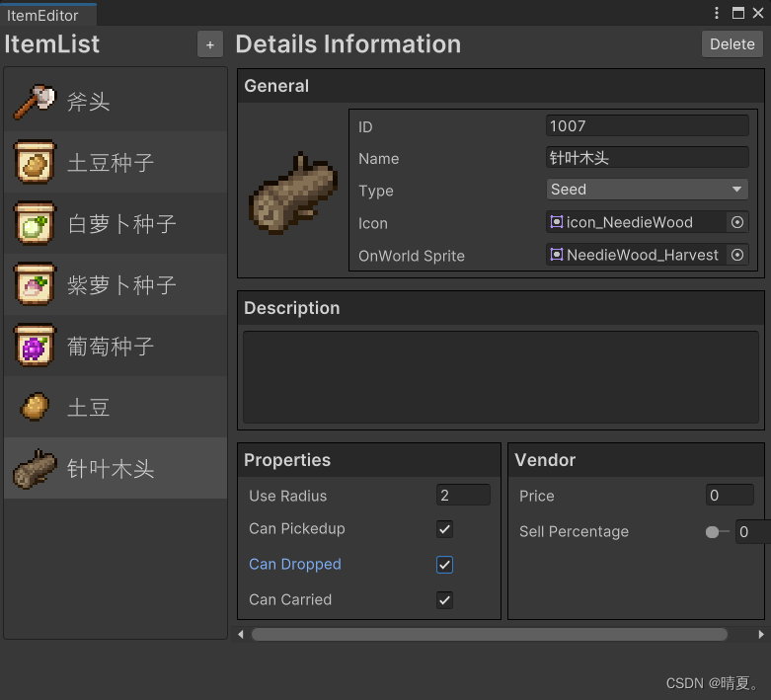The image size is (771, 700).
Task: Adjust the Sell Percentage slider handle
Action: (712, 532)
